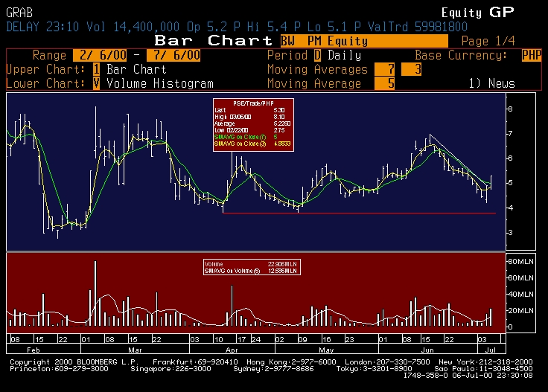Click the Bar Chart title heading
The image size is (548, 392).
[214, 40]
